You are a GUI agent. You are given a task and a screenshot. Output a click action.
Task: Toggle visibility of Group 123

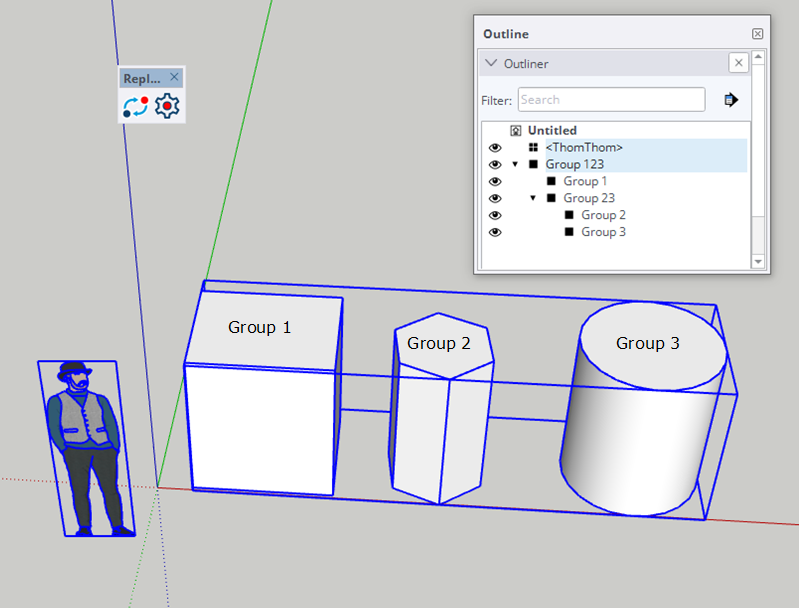coord(495,165)
